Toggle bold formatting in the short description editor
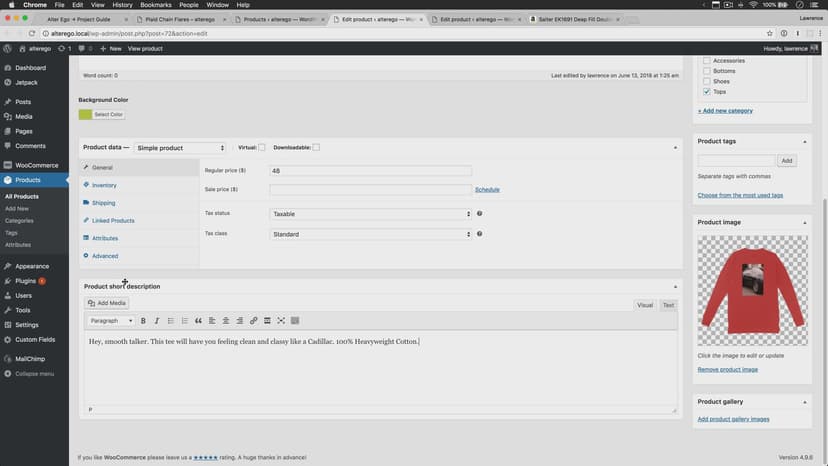 tap(143, 321)
